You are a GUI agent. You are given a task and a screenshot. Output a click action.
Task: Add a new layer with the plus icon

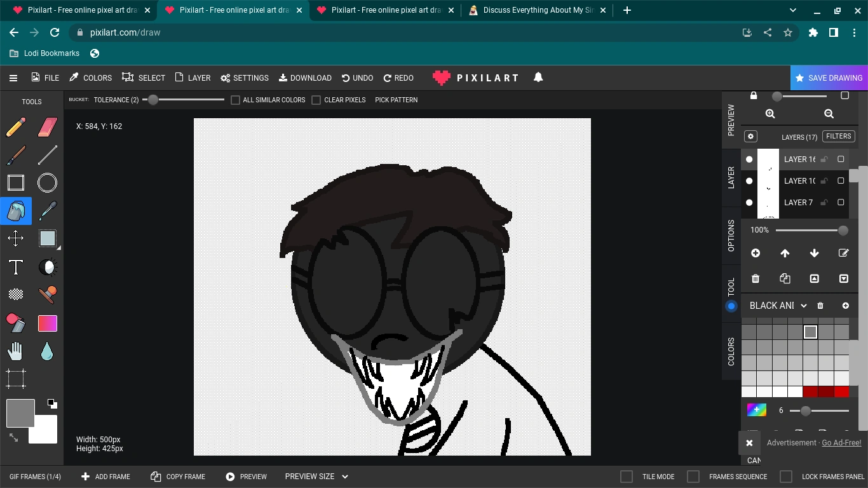(x=756, y=253)
